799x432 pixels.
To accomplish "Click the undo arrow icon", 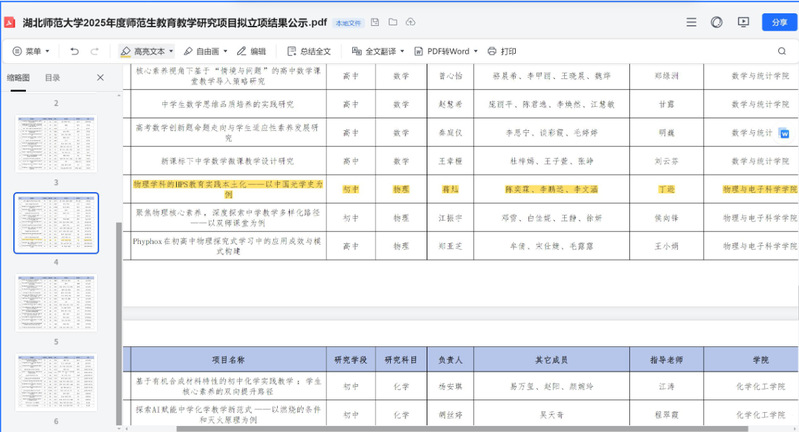I will [74, 51].
